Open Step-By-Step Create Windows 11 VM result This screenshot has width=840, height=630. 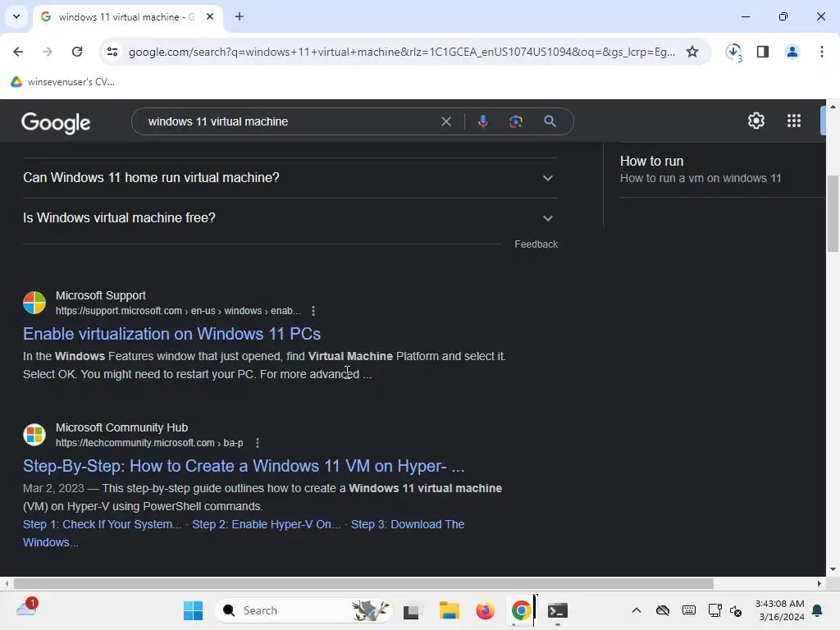(x=244, y=466)
